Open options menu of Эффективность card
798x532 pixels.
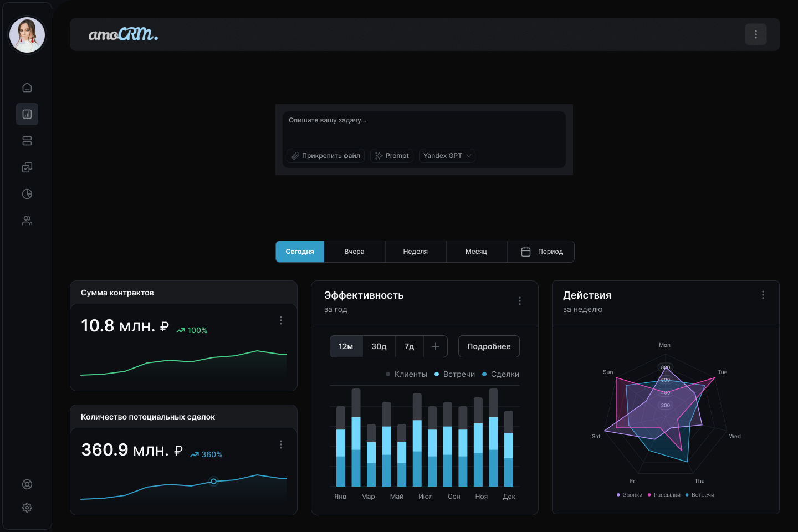tap(520, 301)
